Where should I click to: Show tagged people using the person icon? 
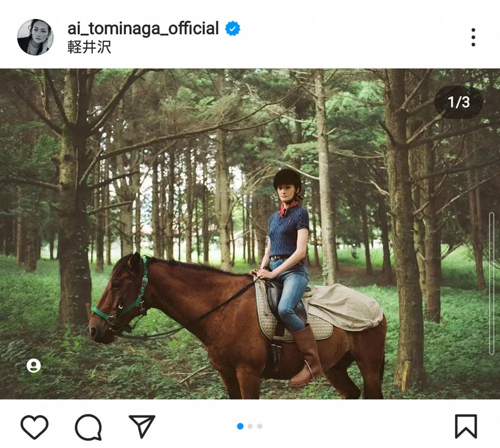tap(34, 366)
